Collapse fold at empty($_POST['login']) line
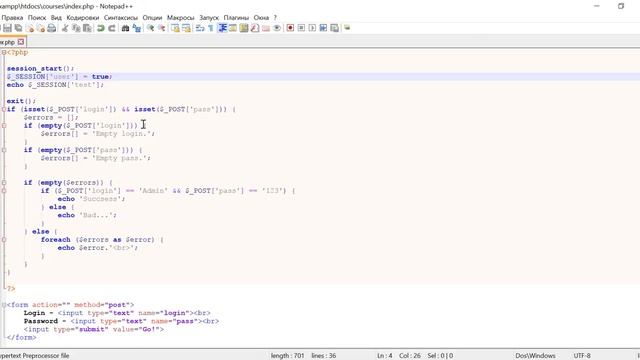 4,126
